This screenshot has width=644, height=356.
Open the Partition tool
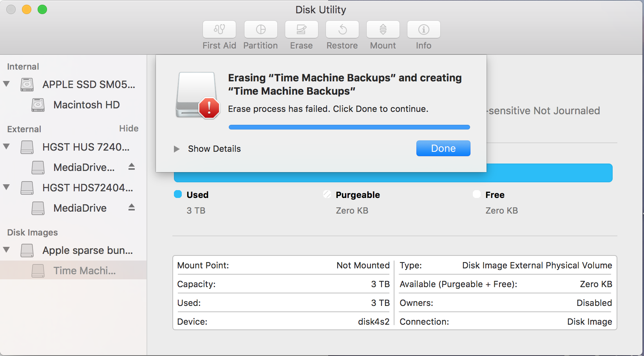click(x=260, y=30)
